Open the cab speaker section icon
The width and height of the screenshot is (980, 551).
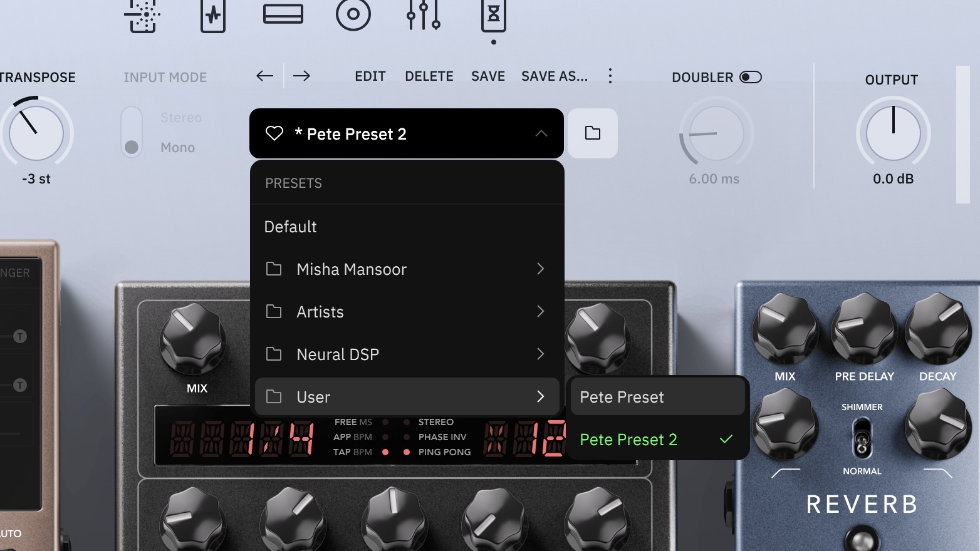click(x=353, y=15)
